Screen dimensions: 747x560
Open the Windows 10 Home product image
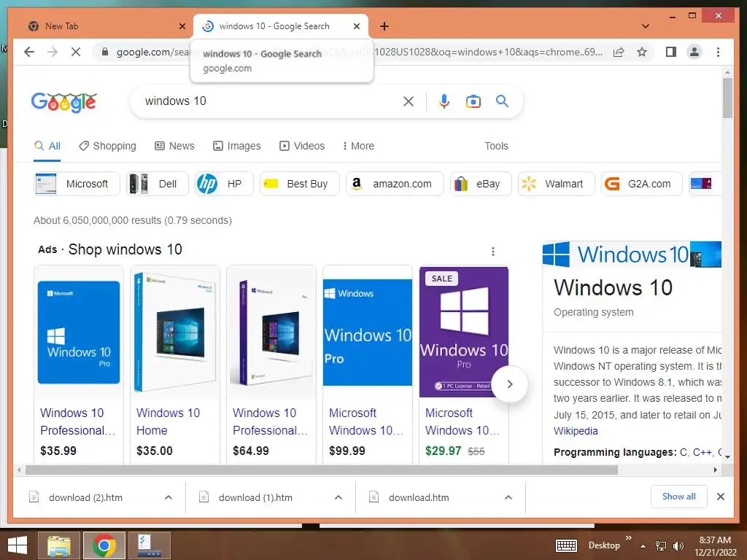[x=175, y=332]
